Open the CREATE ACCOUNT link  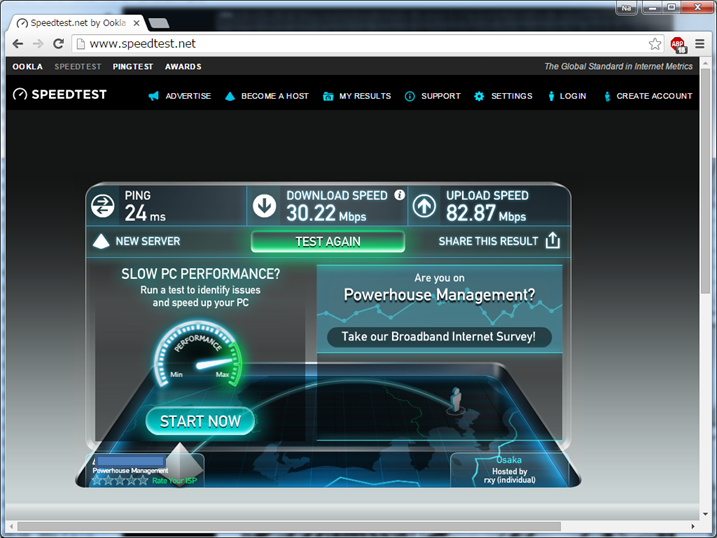pos(654,96)
